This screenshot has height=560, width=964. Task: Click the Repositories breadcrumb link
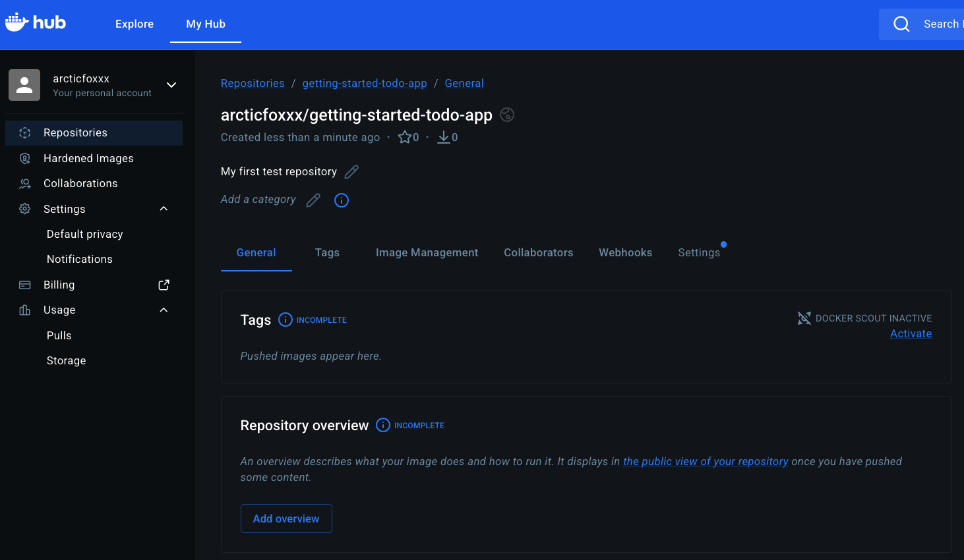click(x=253, y=84)
